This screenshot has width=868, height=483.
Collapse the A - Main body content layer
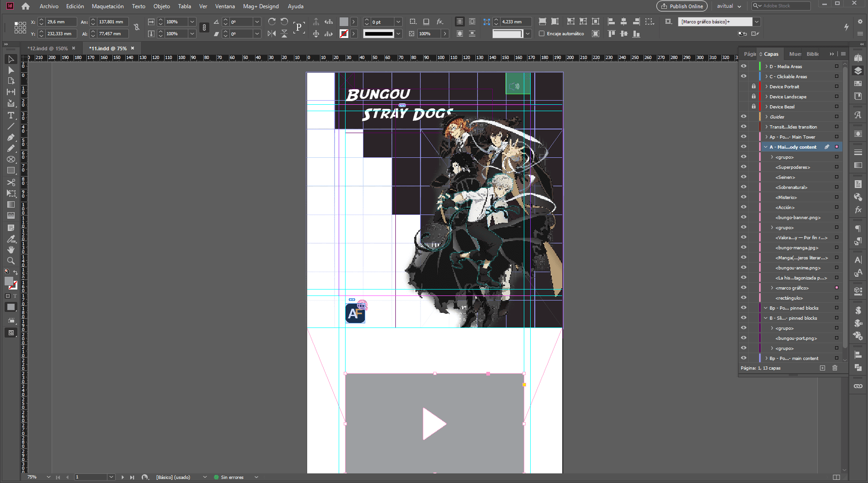(766, 147)
